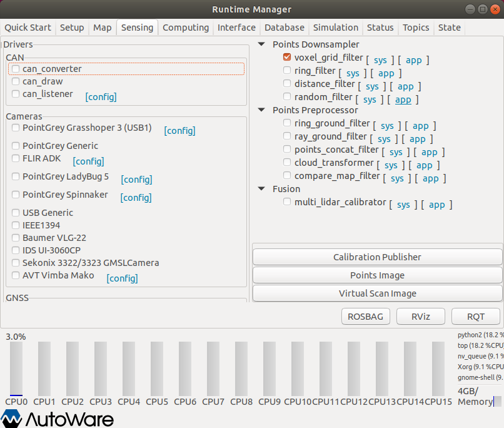Open the State tab
Image resolution: width=504 pixels, height=428 pixels.
(450, 28)
